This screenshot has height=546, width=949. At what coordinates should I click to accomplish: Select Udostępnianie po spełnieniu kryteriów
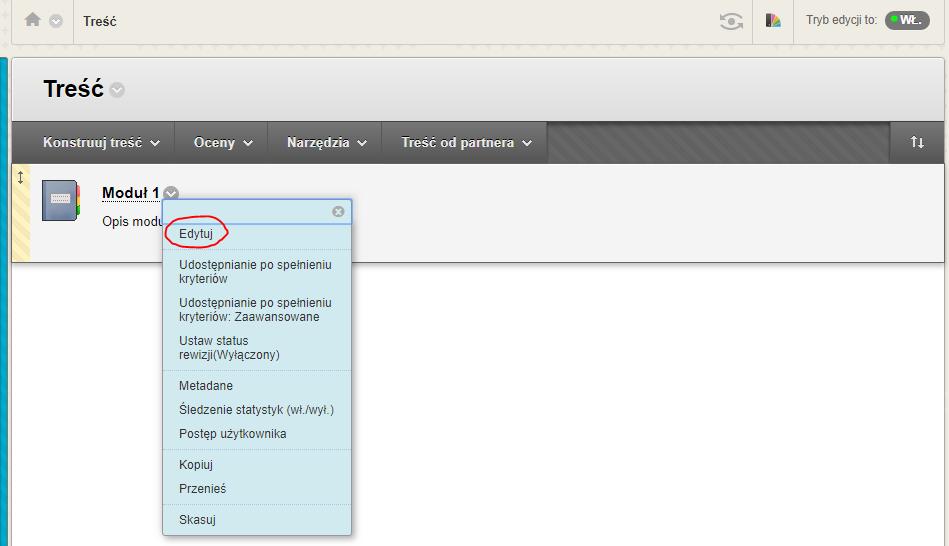click(x=257, y=272)
